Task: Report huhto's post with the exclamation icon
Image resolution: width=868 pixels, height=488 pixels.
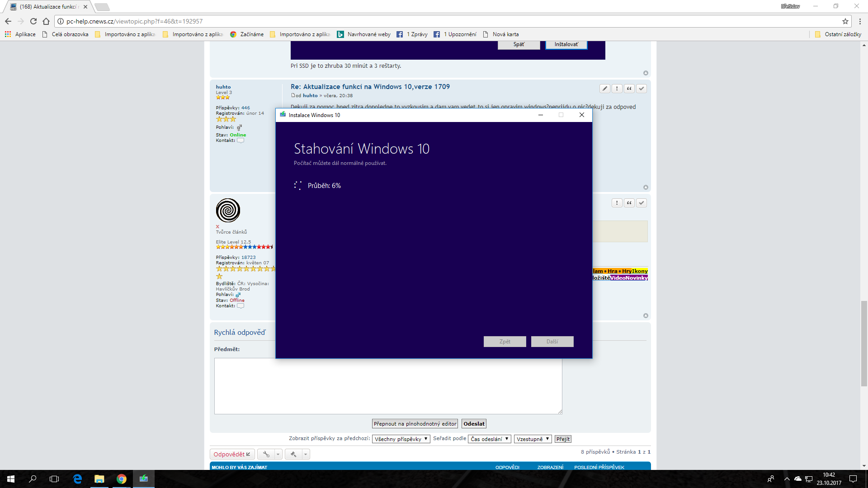Action: click(x=617, y=89)
